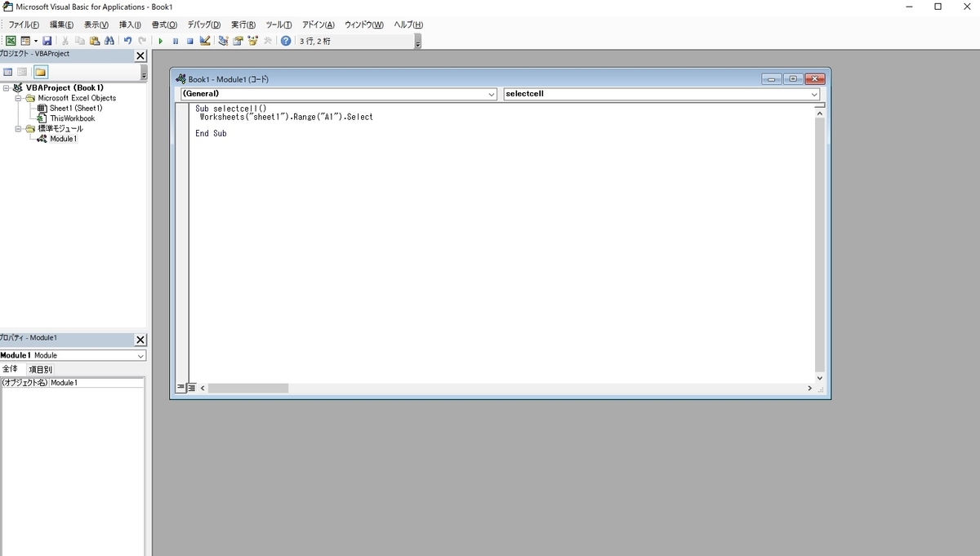Viewport: 980px width, 556px height.
Task: Save the workbook with the floppy icon
Action: coord(47,41)
